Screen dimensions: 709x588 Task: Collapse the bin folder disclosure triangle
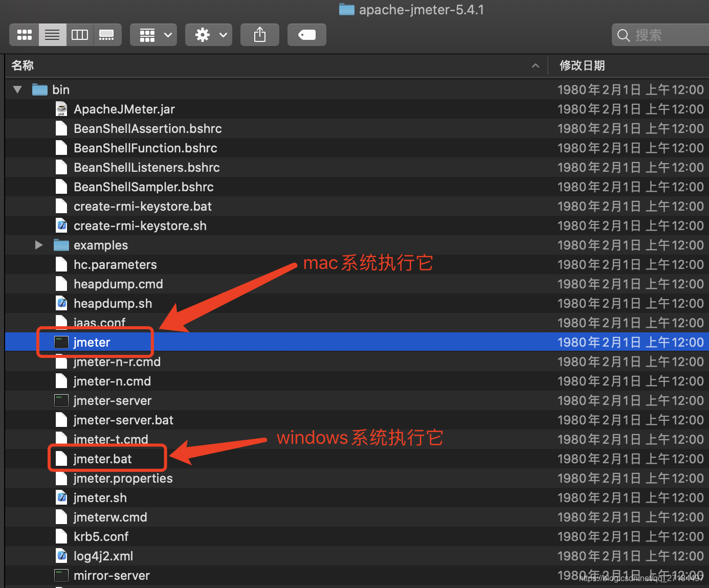[x=17, y=89]
